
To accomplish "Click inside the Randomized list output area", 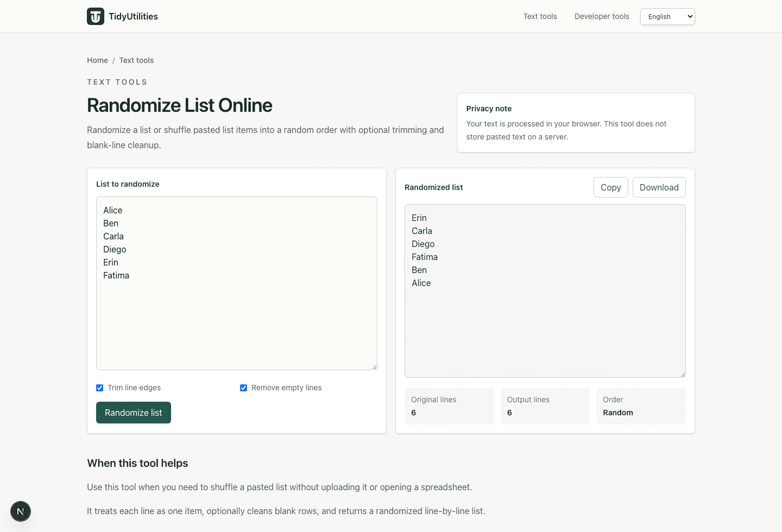I will point(545,291).
